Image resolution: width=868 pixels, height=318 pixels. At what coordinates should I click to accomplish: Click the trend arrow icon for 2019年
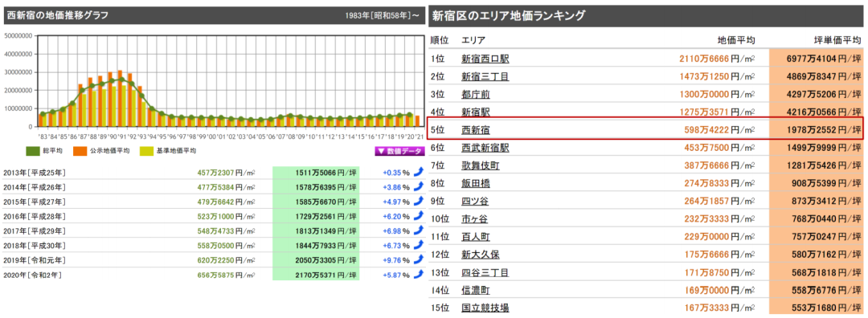(419, 259)
